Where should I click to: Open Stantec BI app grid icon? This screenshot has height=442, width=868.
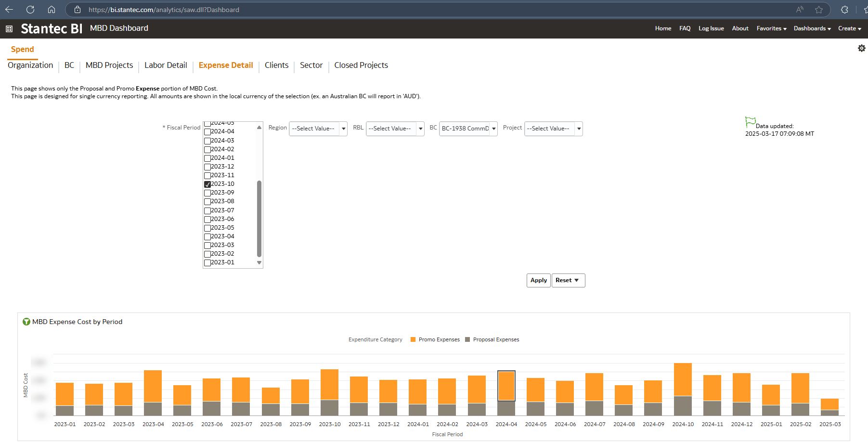point(9,29)
